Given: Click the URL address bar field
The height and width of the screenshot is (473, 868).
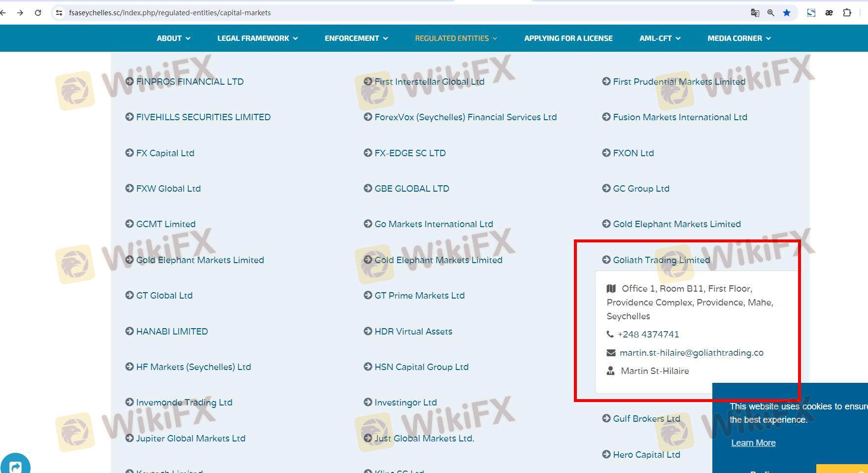Looking at the screenshot, I should point(394,13).
